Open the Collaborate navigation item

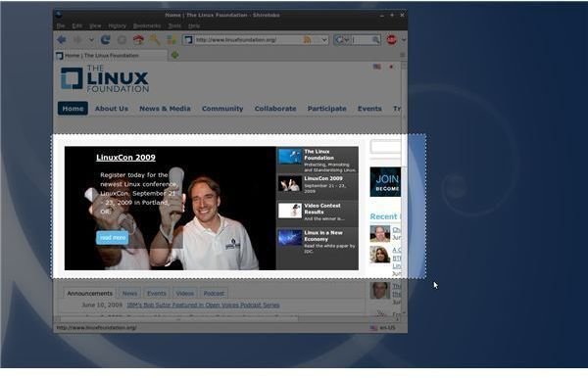tap(275, 109)
